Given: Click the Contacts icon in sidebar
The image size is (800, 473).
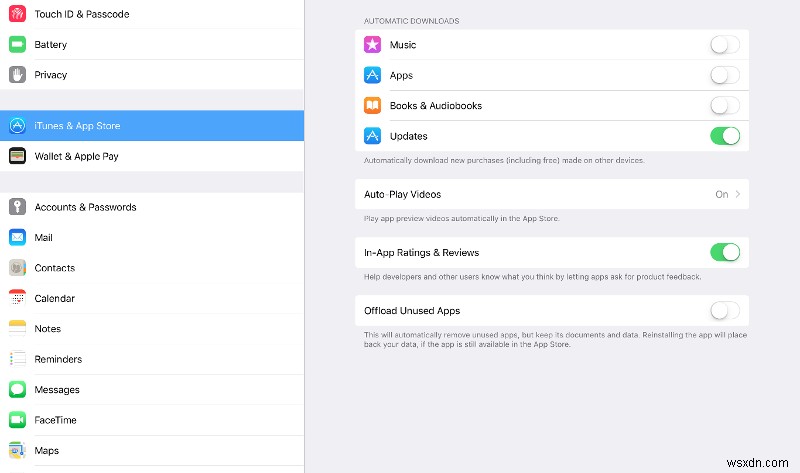Looking at the screenshot, I should click(x=17, y=268).
